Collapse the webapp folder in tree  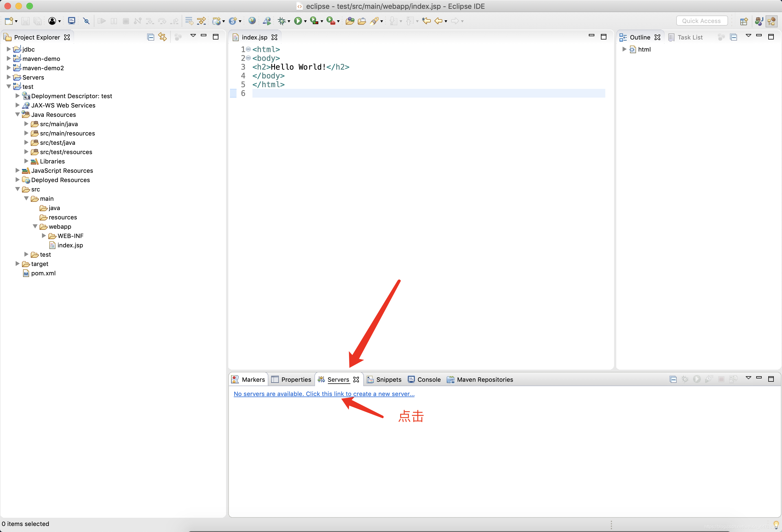[x=35, y=226]
